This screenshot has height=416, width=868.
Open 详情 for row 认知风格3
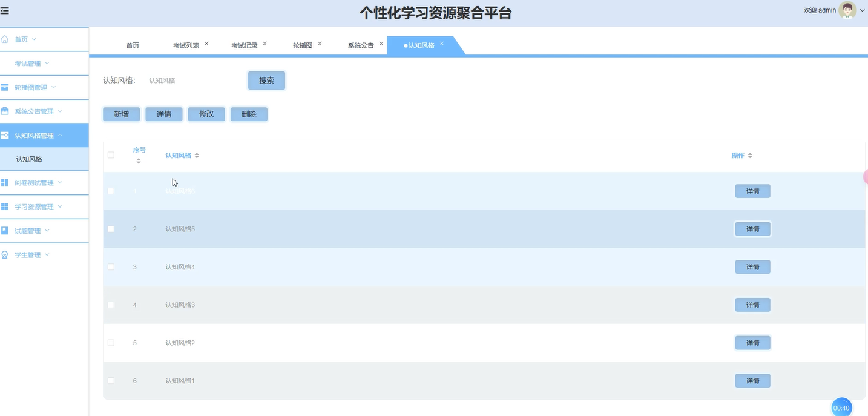[x=752, y=305]
